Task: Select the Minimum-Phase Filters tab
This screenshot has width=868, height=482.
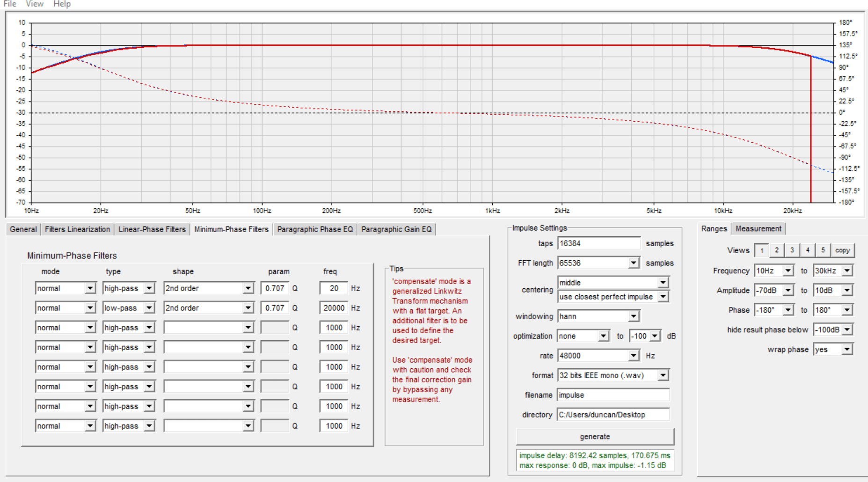Action: point(232,229)
